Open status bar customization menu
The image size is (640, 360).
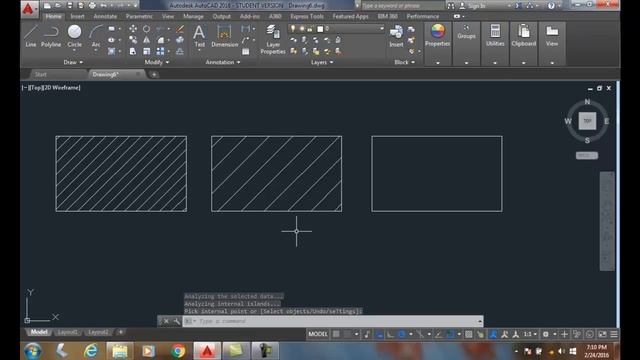(614, 334)
